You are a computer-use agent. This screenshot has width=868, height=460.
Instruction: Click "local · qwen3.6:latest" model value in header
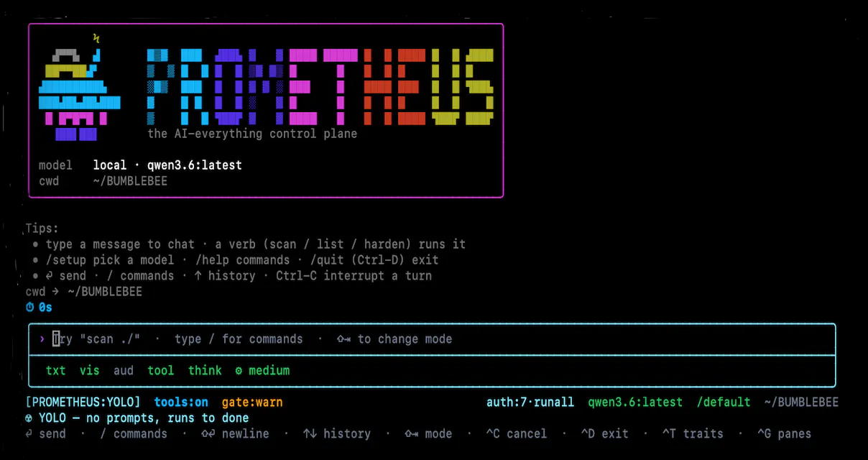167,165
